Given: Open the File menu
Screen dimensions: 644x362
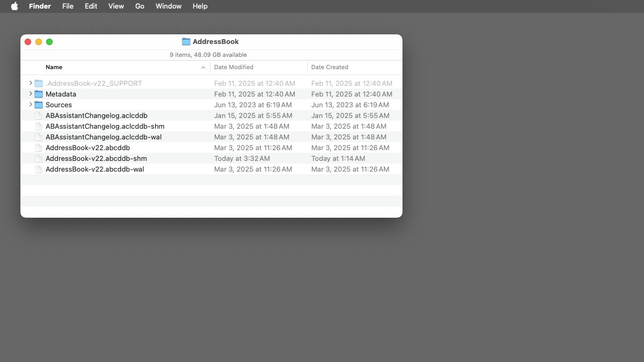Looking at the screenshot, I should [68, 6].
